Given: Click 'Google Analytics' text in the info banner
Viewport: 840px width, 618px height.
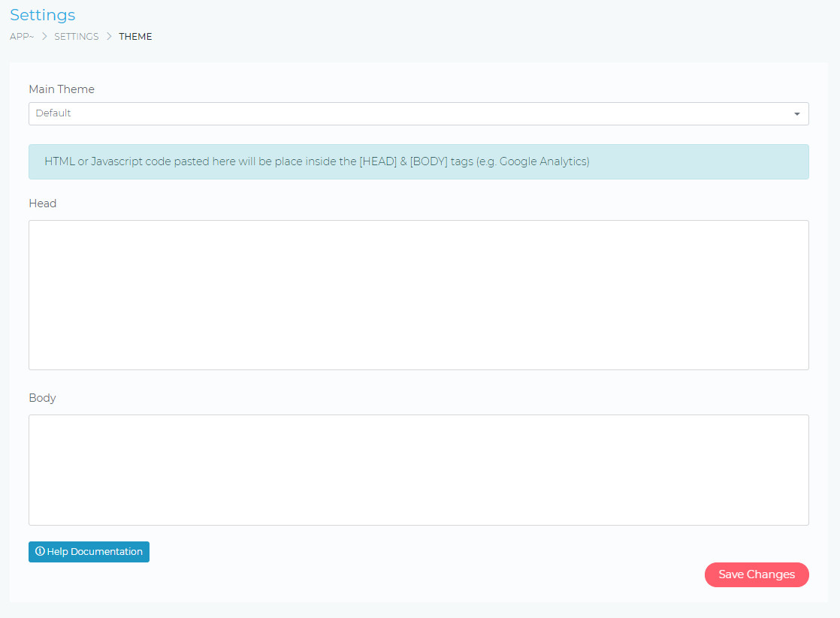Looking at the screenshot, I should click(x=543, y=161).
